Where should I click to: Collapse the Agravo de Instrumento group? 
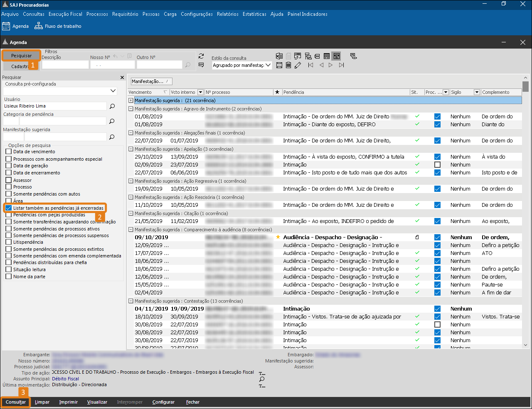pos(131,109)
